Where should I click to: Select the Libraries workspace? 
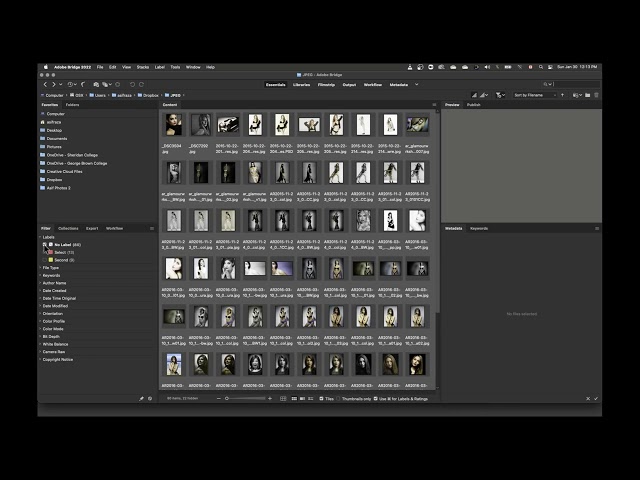[301, 84]
